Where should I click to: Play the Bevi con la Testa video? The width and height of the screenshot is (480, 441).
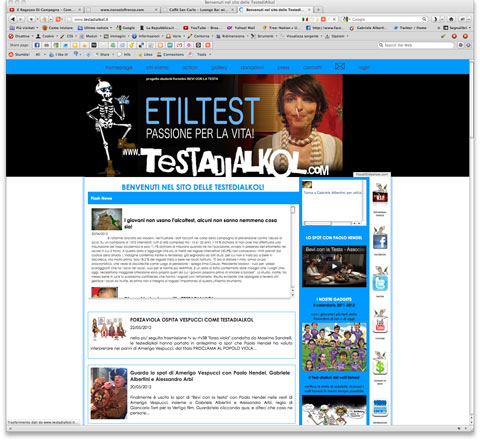point(334,266)
